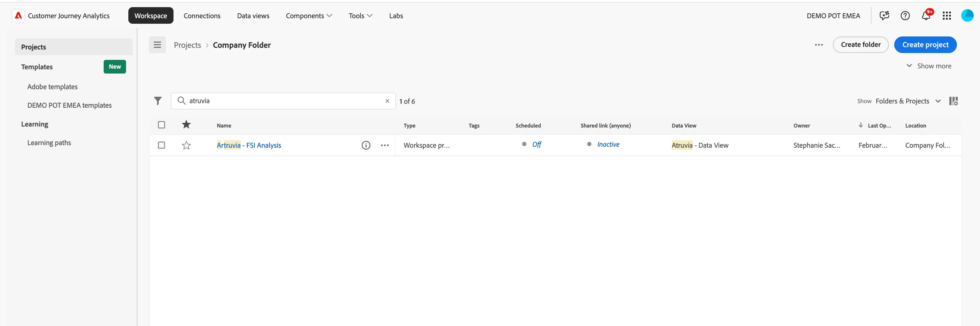Image resolution: width=980 pixels, height=326 pixels.
Task: Click the Create folder button
Action: coord(860,45)
